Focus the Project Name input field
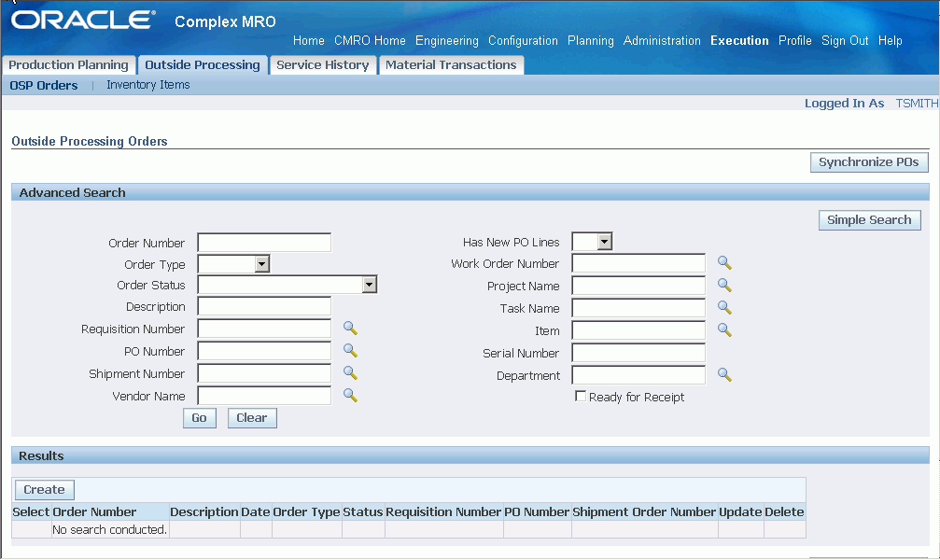This screenshot has height=560, width=940. point(638,286)
